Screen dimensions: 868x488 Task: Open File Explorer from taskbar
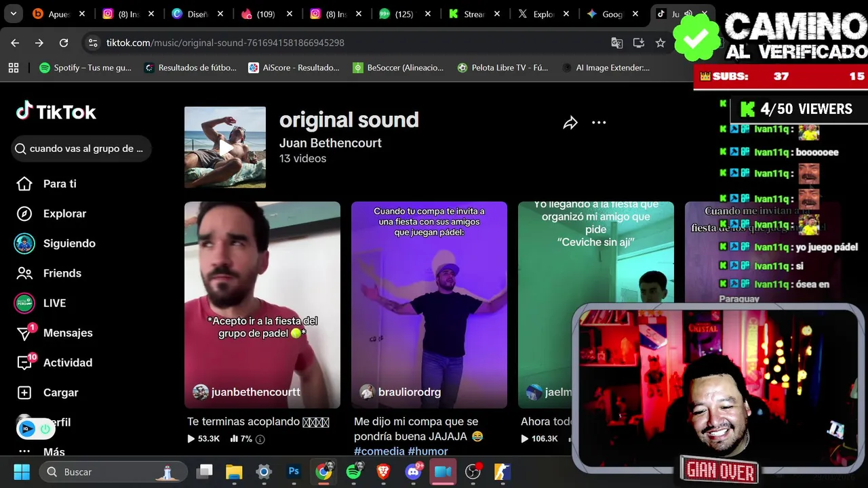point(234,472)
